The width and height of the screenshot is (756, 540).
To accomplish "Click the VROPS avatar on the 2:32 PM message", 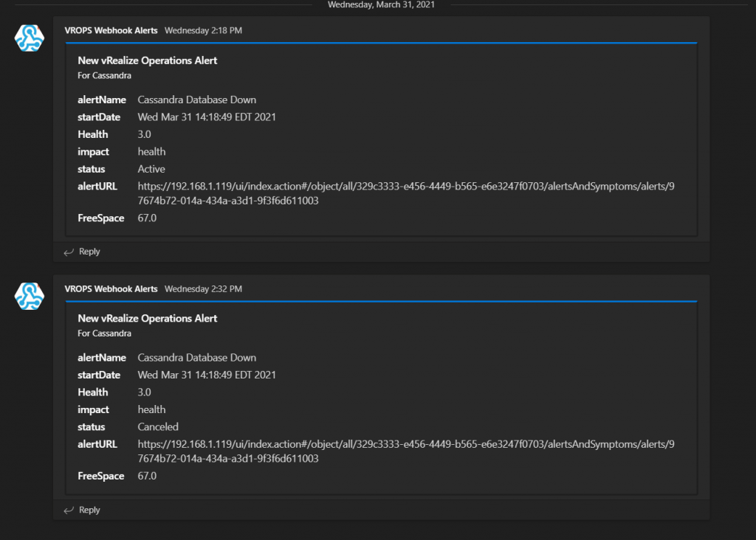I will pyautogui.click(x=30, y=297).
